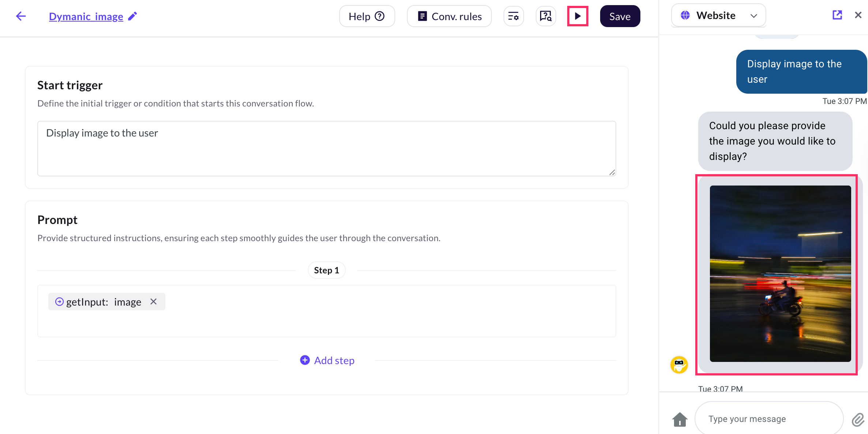Click the paperclip attachment icon
The height and width of the screenshot is (434, 868).
coord(858,419)
